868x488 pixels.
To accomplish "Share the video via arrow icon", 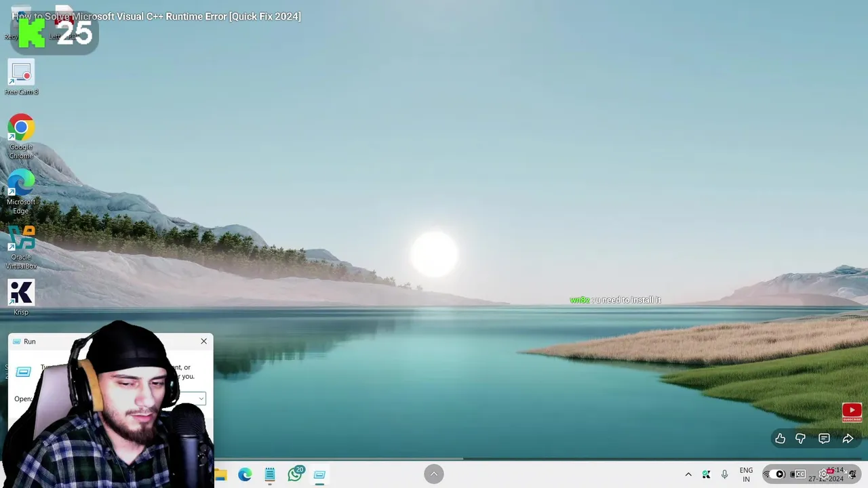I will pyautogui.click(x=848, y=439).
